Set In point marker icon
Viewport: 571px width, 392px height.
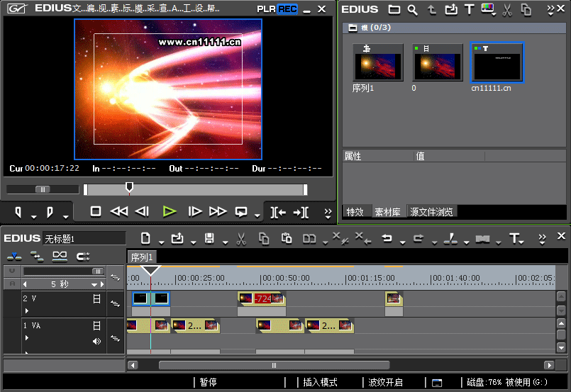pyautogui.click(x=18, y=212)
